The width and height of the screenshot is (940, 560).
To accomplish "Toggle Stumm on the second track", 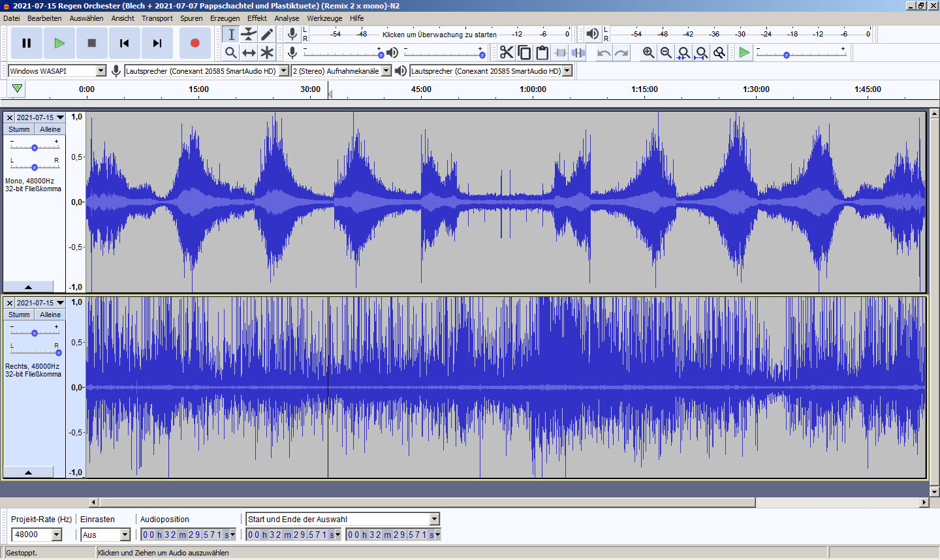I will (x=19, y=315).
